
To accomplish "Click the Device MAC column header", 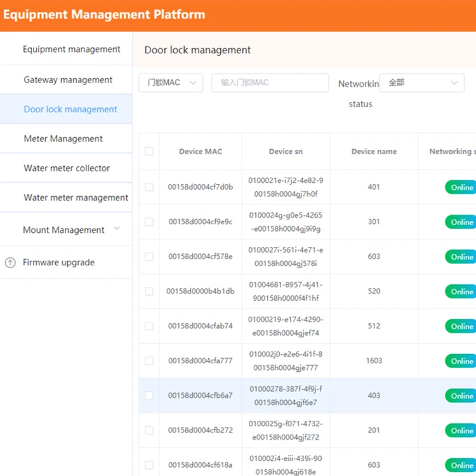I will [x=201, y=152].
